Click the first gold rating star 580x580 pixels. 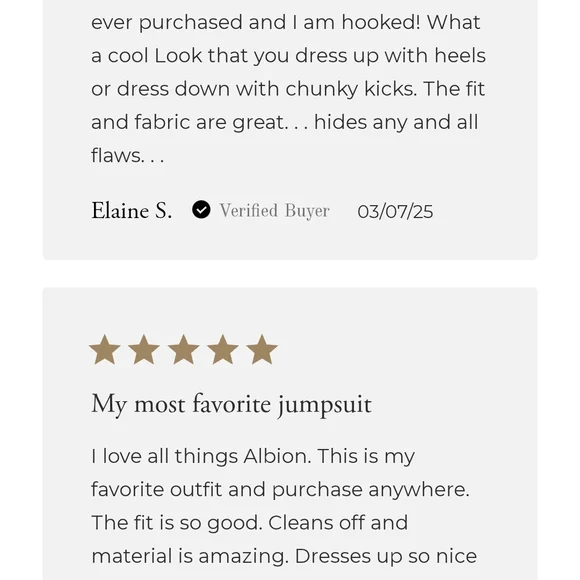point(105,350)
